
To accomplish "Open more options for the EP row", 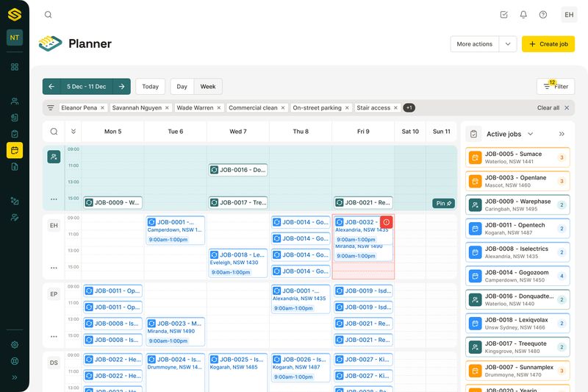I will coord(54,337).
